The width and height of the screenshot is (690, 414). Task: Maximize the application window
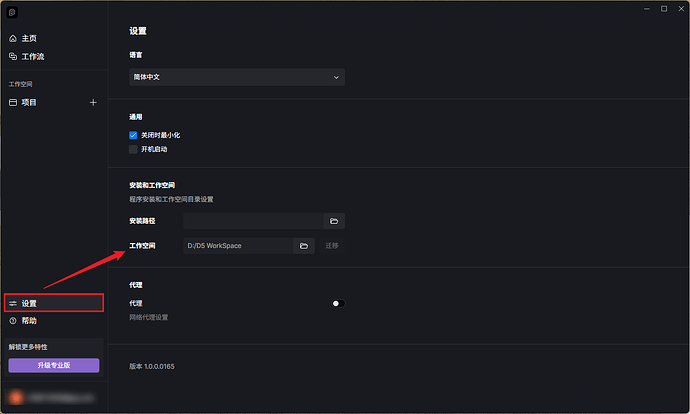point(663,8)
